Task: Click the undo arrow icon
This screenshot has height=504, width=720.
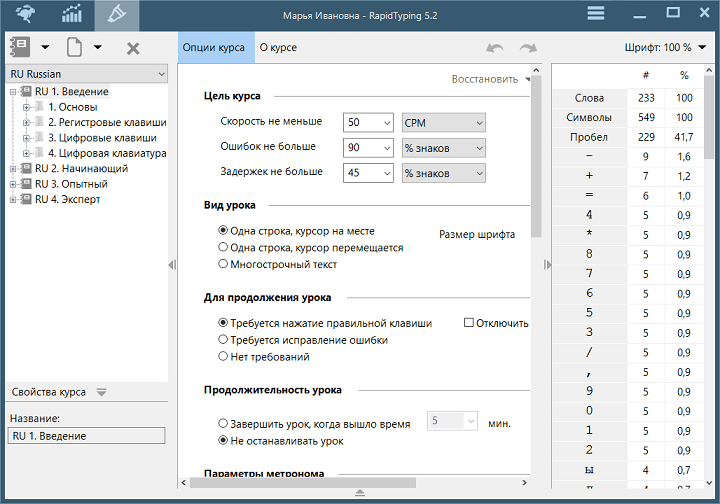Action: pyautogui.click(x=495, y=47)
